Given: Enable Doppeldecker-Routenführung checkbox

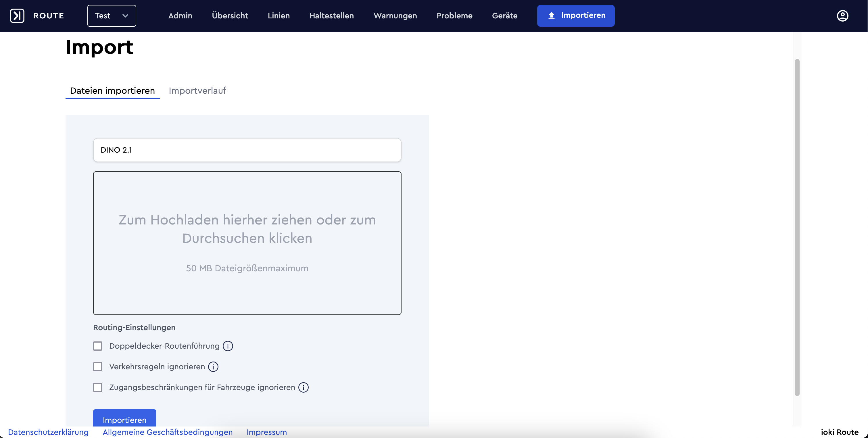Looking at the screenshot, I should [98, 346].
